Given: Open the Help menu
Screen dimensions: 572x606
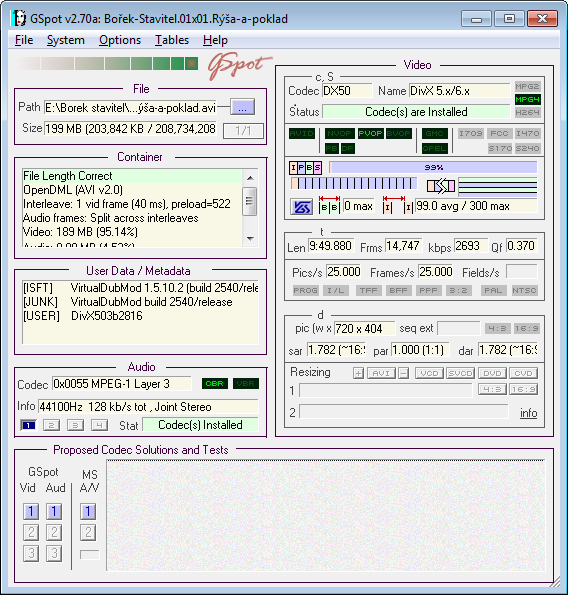Looking at the screenshot, I should point(215,40).
